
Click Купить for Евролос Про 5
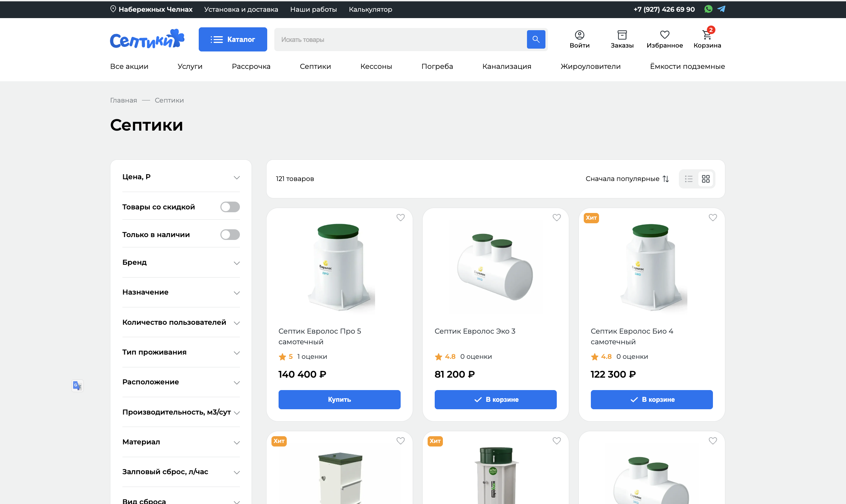(339, 400)
